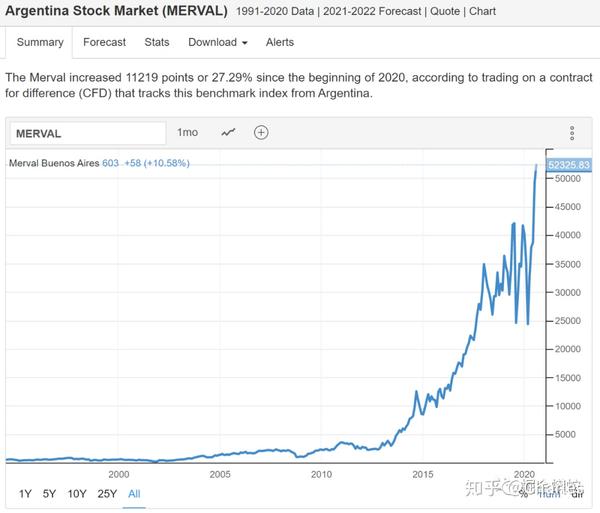Go to the Stats tab

pos(157,42)
